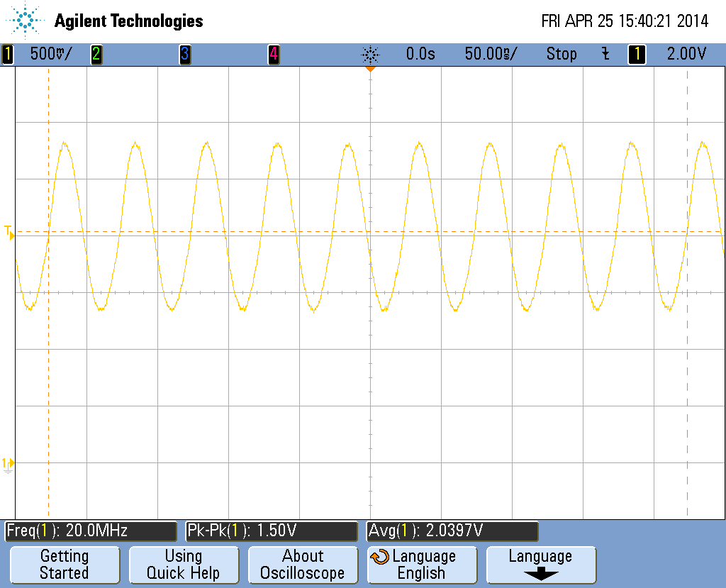Toggle channel 4 on
726x588 pixels.
coord(273,54)
